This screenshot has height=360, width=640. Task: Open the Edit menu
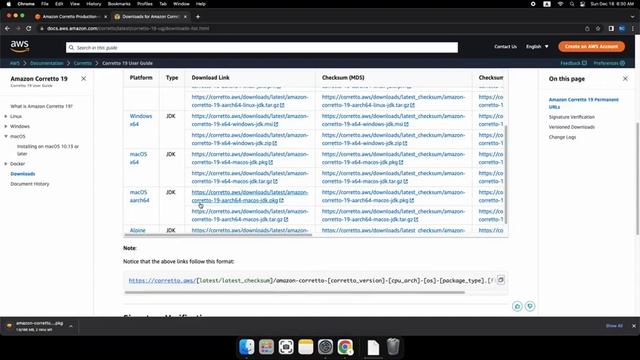pos(59,4)
